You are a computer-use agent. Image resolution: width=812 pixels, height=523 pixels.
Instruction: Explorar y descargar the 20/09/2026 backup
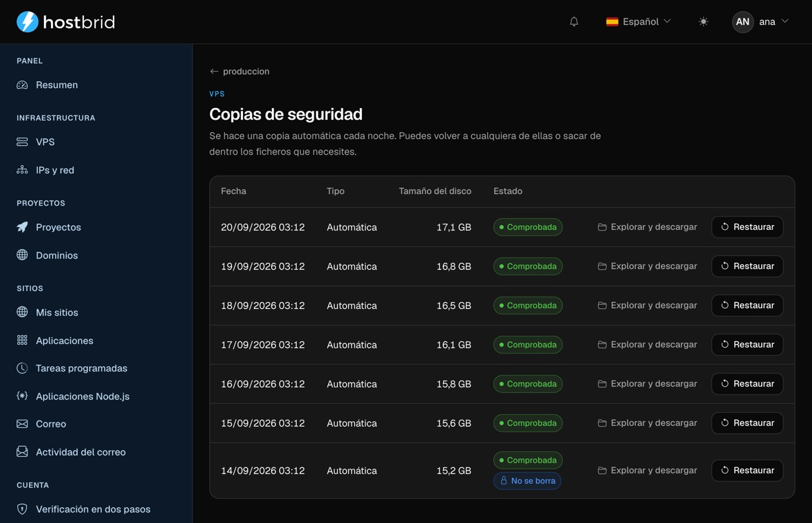pos(648,227)
